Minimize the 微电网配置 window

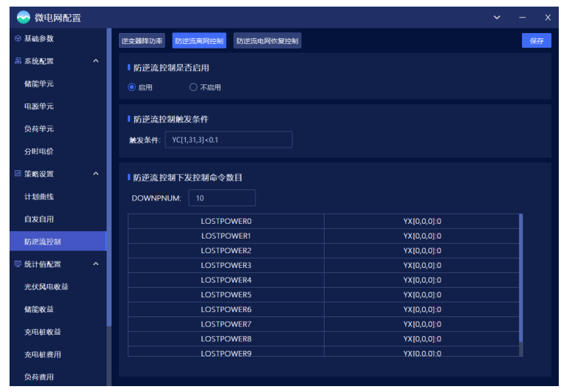coord(522,17)
